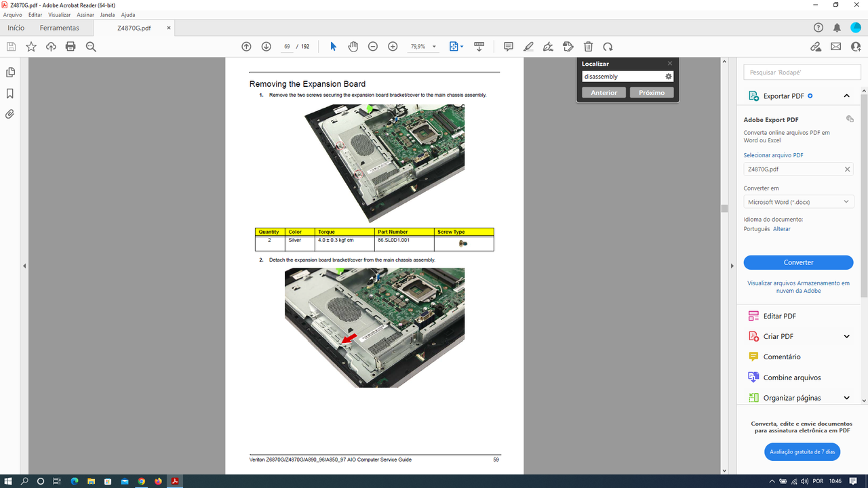Zoom out with minus icon

(x=373, y=47)
